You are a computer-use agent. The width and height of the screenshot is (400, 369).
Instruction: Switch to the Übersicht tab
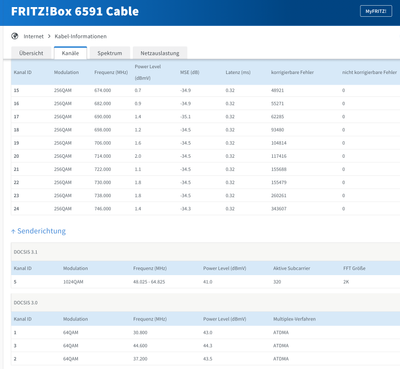pos(31,53)
